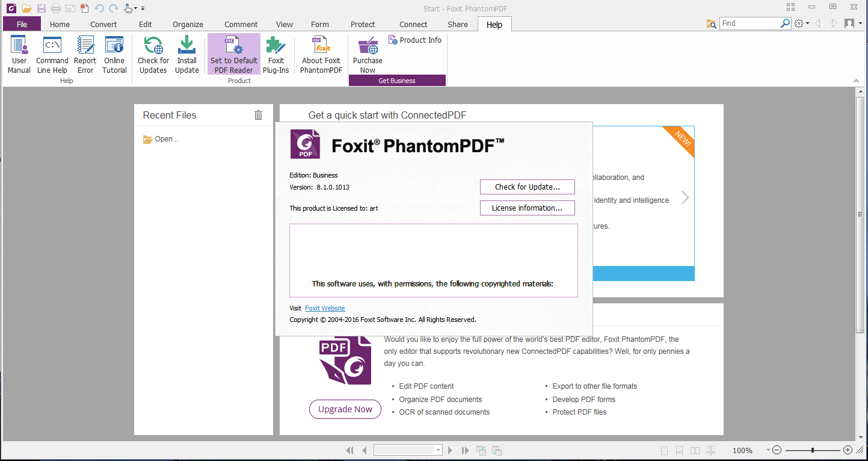The height and width of the screenshot is (461, 868).
Task: Switch to the Convert tab
Action: coord(103,24)
